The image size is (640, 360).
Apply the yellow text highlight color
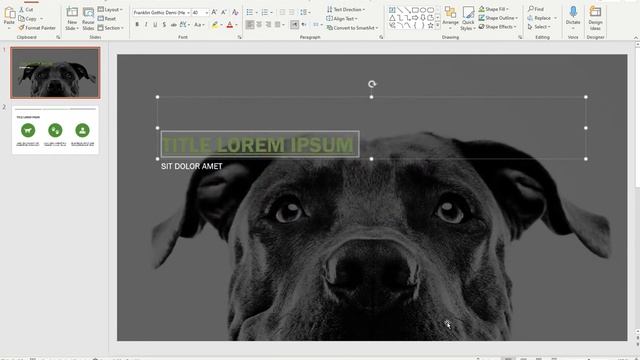click(215, 25)
